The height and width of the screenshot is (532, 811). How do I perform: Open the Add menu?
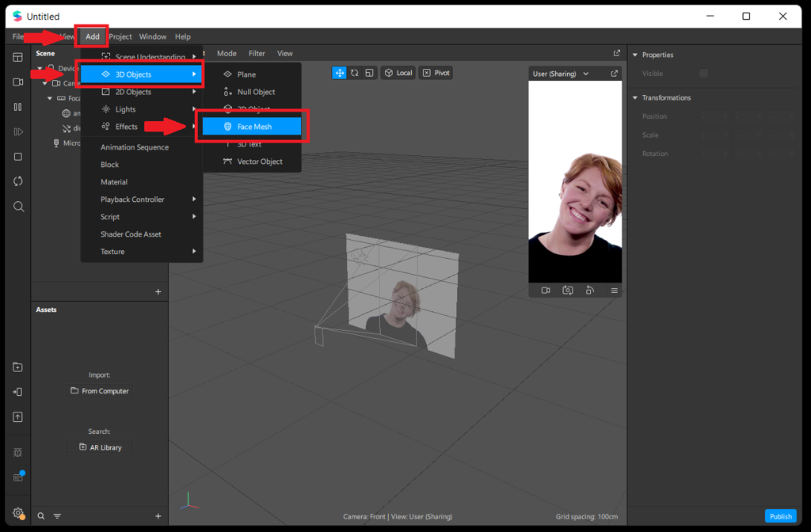(92, 36)
